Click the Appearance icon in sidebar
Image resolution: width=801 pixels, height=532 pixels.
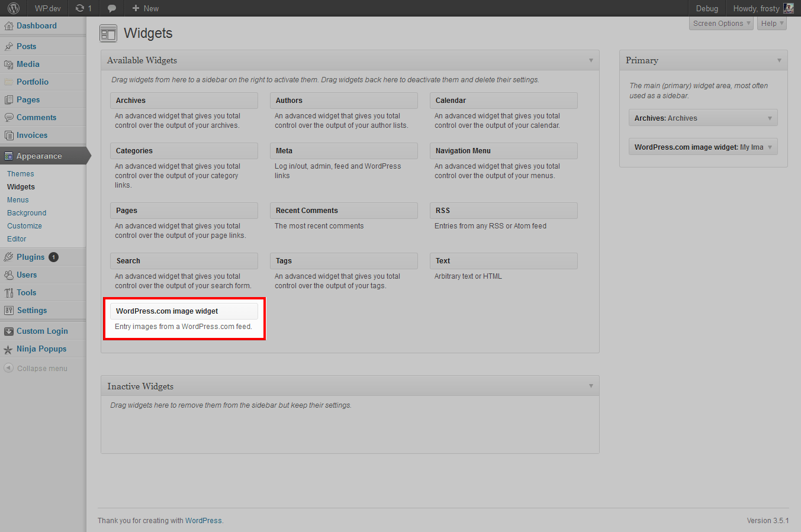[8, 156]
